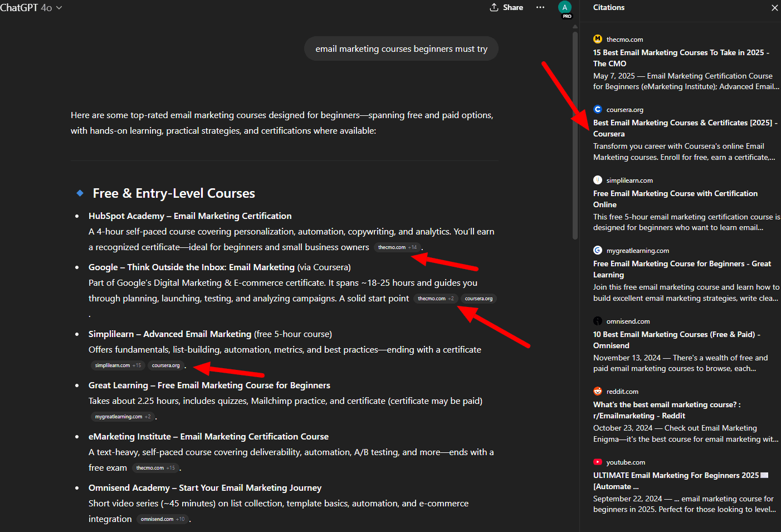Viewport: 781px width, 532px height.
Task: Click the Share upload icon
Action: coord(494,7)
